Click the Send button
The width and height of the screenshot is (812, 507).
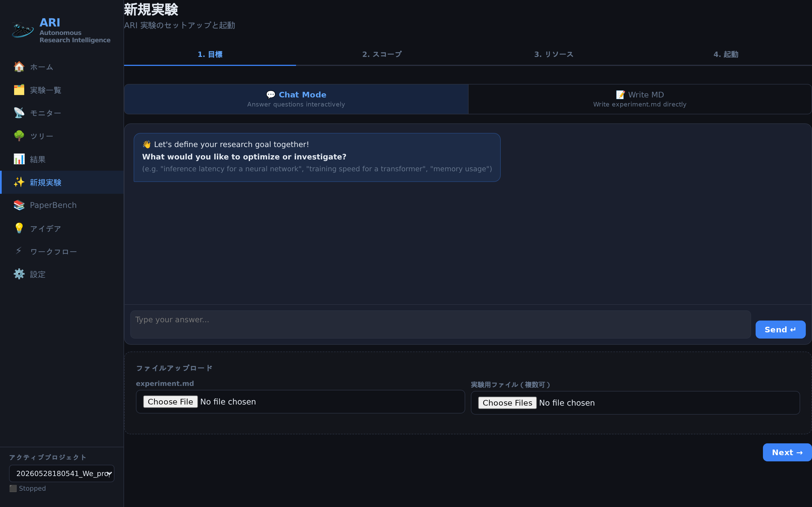pyautogui.click(x=780, y=330)
